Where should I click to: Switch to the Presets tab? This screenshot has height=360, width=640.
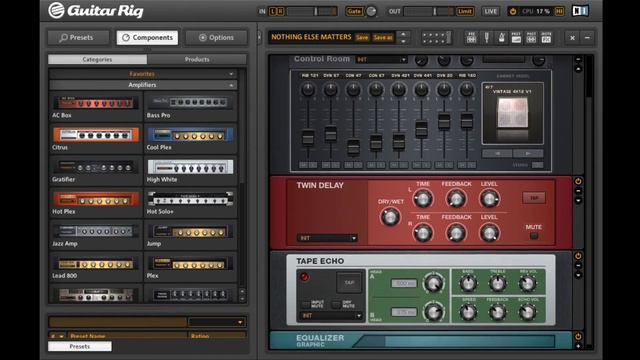pyautogui.click(x=78, y=38)
